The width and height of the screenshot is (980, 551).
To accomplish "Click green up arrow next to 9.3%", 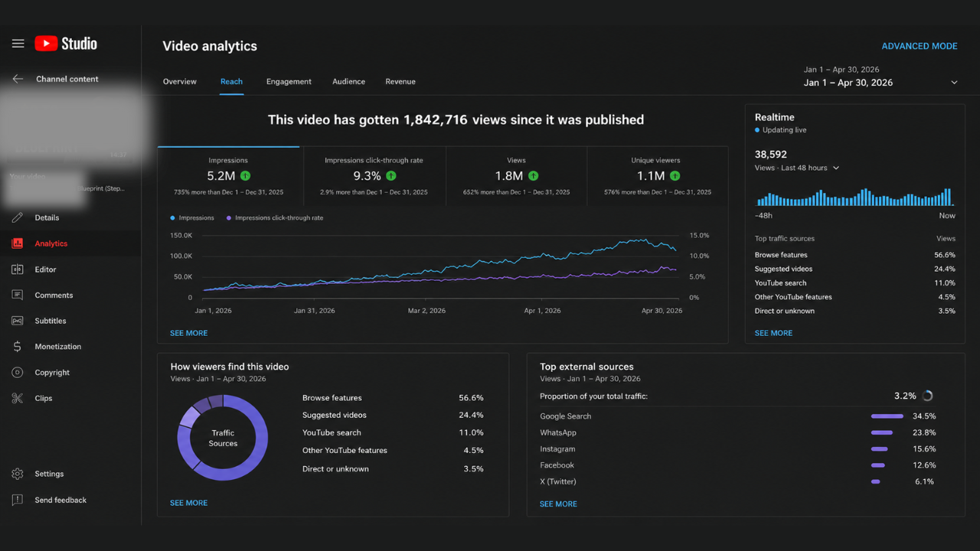I will click(391, 176).
